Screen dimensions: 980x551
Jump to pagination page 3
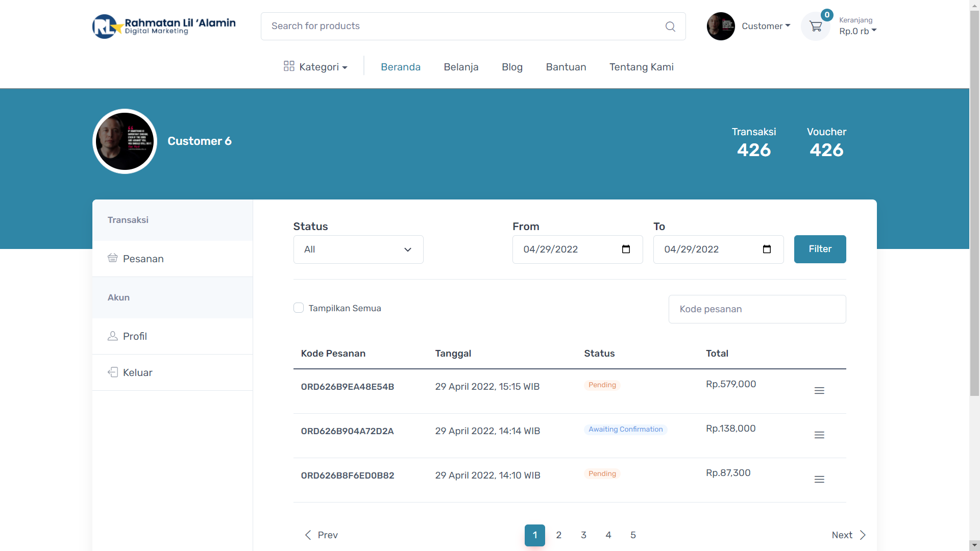click(x=583, y=535)
